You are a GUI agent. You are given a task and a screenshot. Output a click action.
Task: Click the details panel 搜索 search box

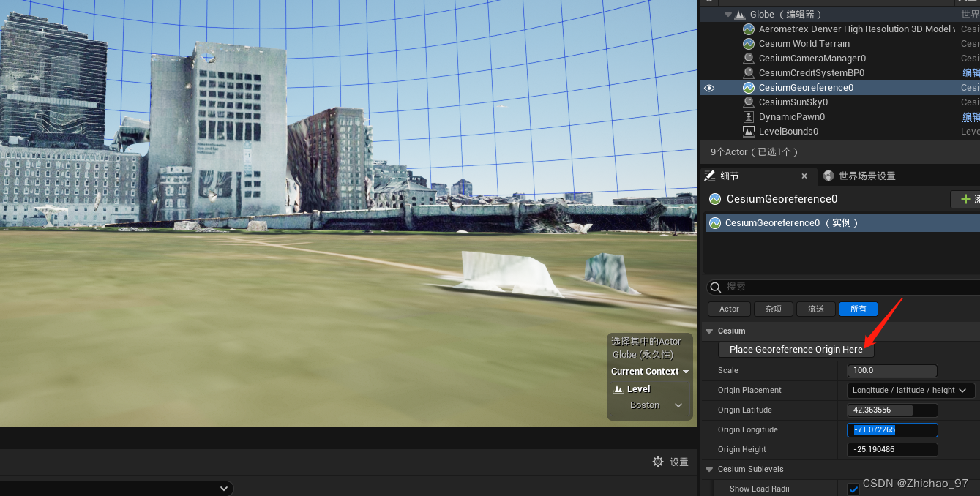point(843,287)
